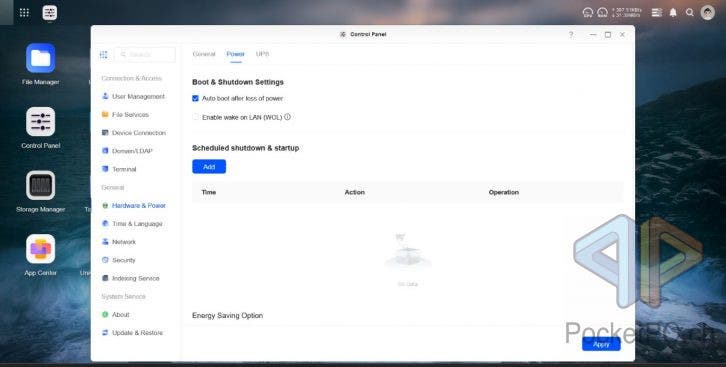Click the Connection & Access section label
The width and height of the screenshot is (726, 367).
[x=131, y=78]
